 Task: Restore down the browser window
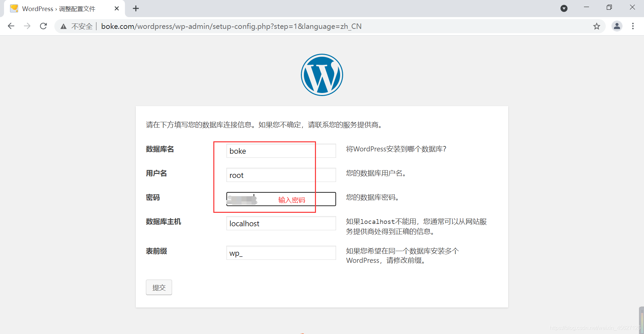point(609,7)
